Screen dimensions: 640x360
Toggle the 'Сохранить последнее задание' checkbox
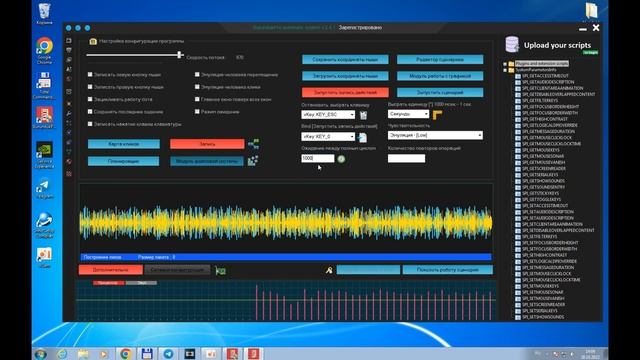coord(90,111)
